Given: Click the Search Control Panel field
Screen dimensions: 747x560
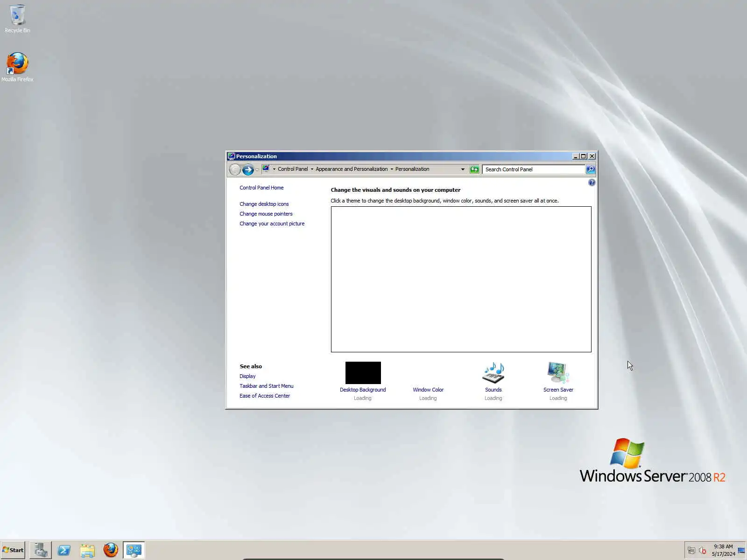Looking at the screenshot, I should [534, 169].
